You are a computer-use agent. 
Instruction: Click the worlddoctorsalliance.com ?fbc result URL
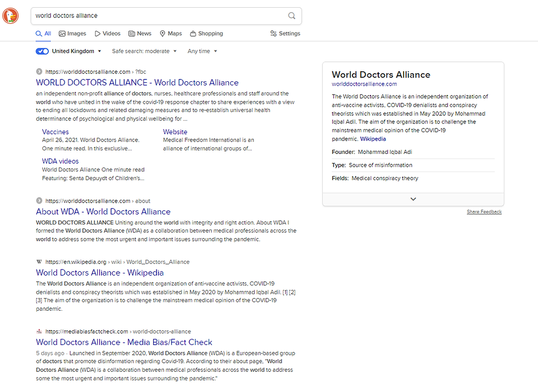pyautogui.click(x=96, y=72)
